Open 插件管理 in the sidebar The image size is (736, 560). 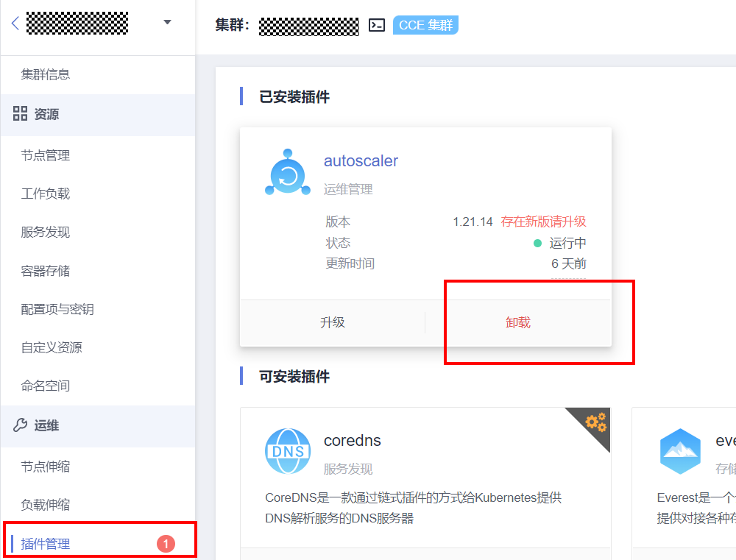click(46, 544)
